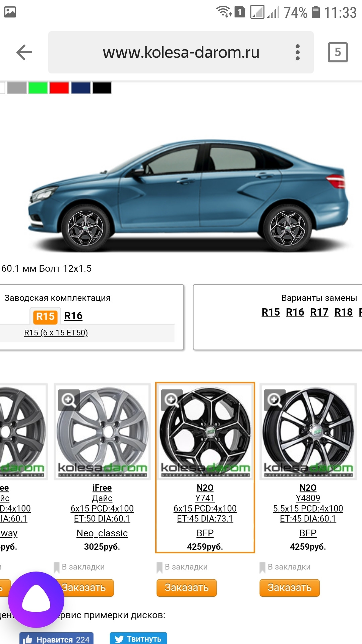
Task: Open the Alice voice assistant button
Action: coord(36,599)
